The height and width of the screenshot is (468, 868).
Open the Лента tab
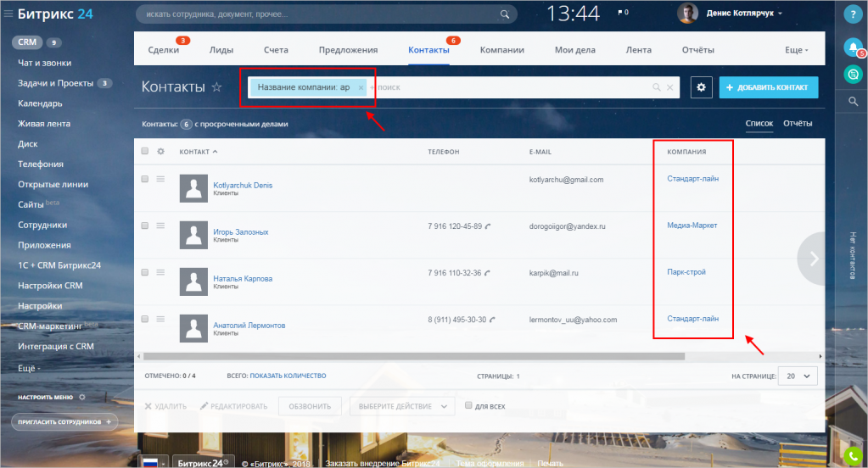[x=638, y=50]
